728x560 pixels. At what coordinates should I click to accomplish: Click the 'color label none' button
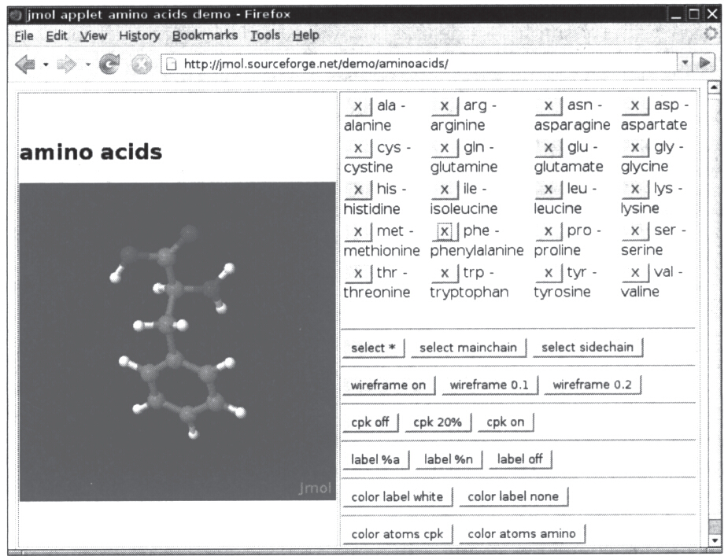tap(513, 497)
